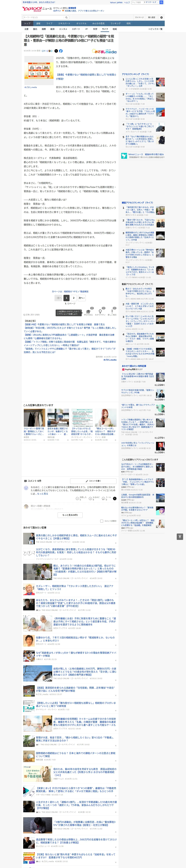Open 熊本地震から9年 notice link at top
Viewport: 186px width, 868px height.
pos(39,2)
